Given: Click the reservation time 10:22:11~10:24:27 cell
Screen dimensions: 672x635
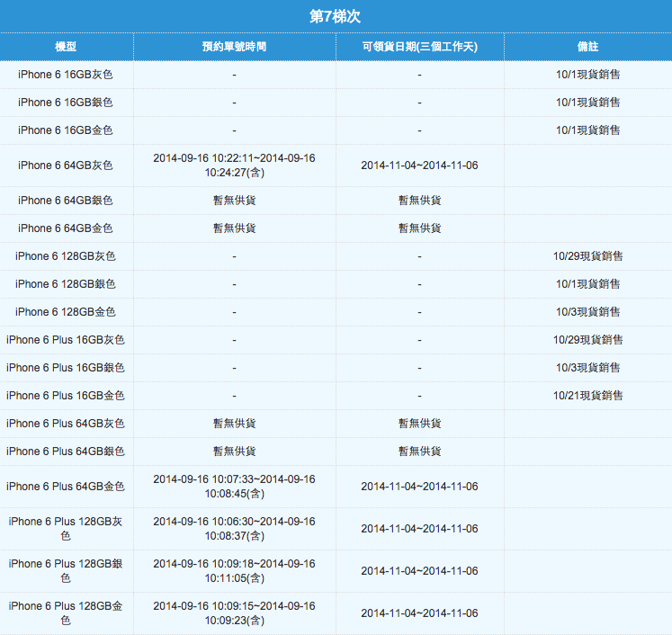Looking at the screenshot, I should (235, 165).
